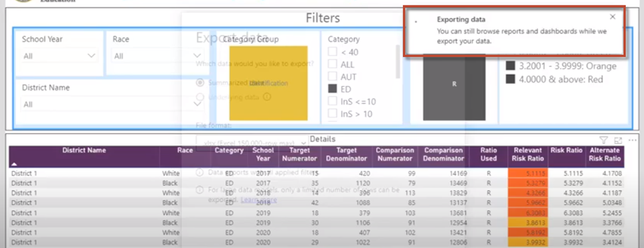Viewport: 644px width, 248px height.
Task: Sort by Relevant Risk Ratio column header
Action: click(528, 154)
